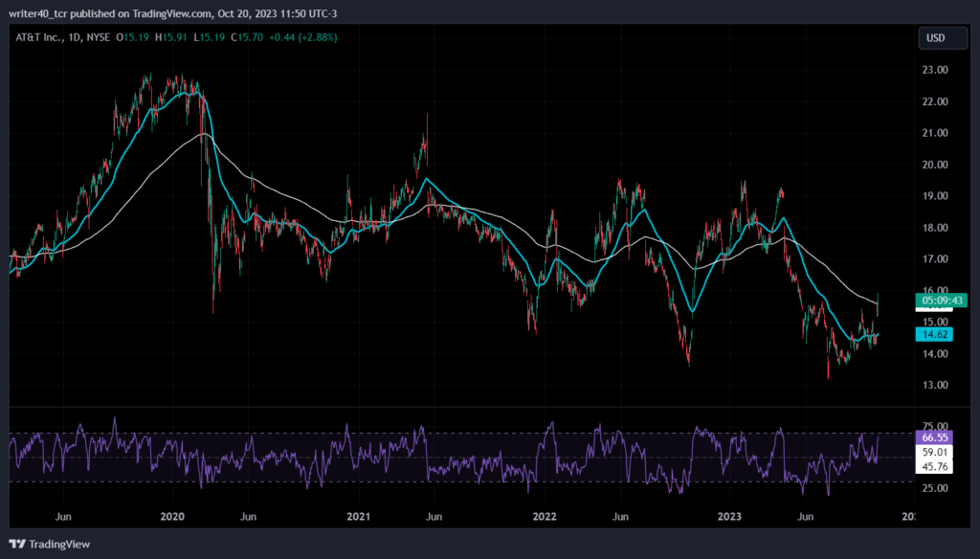Click the 19.00 price axis label
Image resolution: width=980 pixels, height=559 pixels.
[x=935, y=195]
